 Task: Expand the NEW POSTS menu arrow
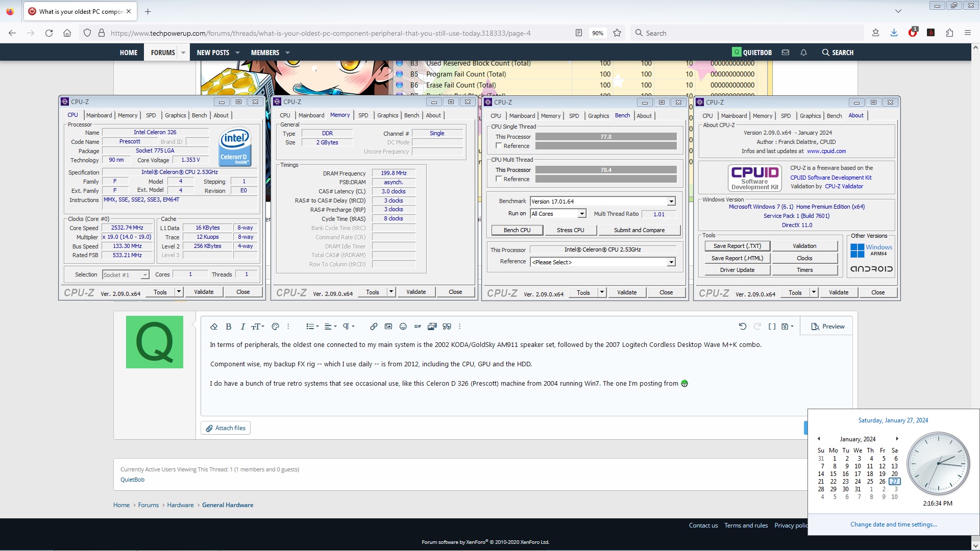[x=237, y=53]
